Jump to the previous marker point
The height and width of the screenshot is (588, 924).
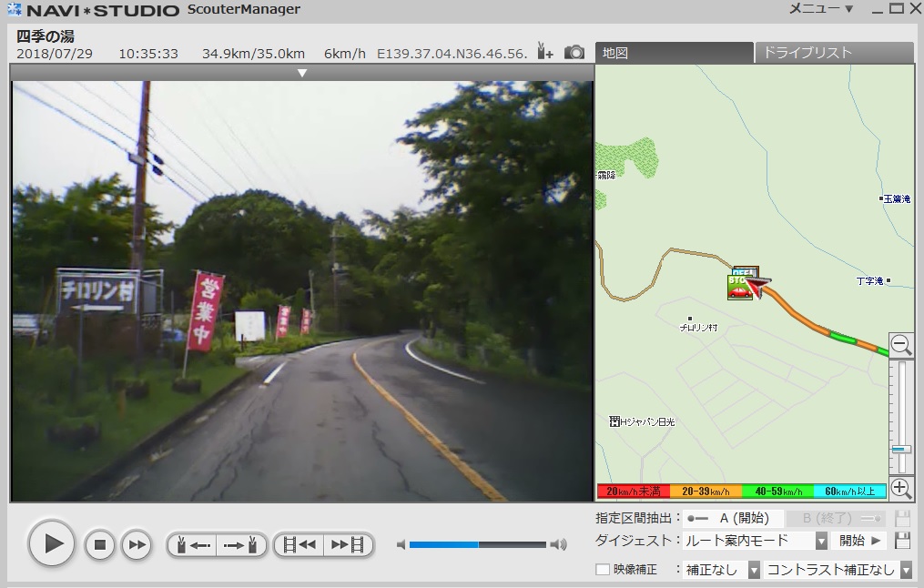[192, 544]
